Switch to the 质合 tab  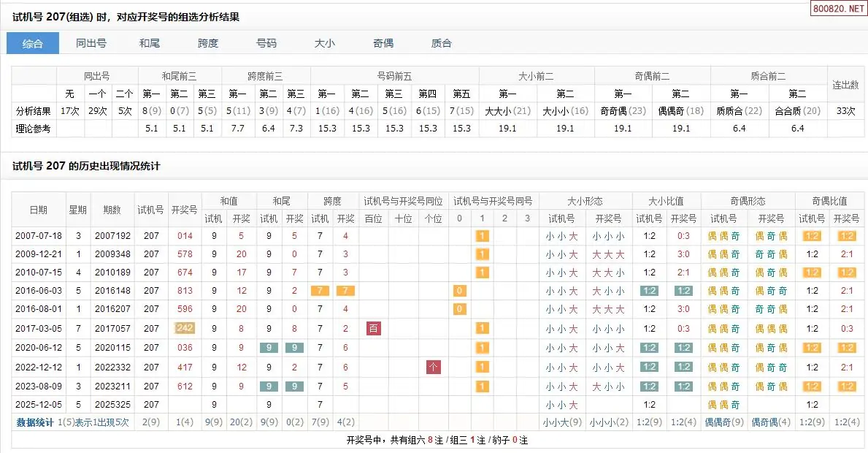point(442,43)
